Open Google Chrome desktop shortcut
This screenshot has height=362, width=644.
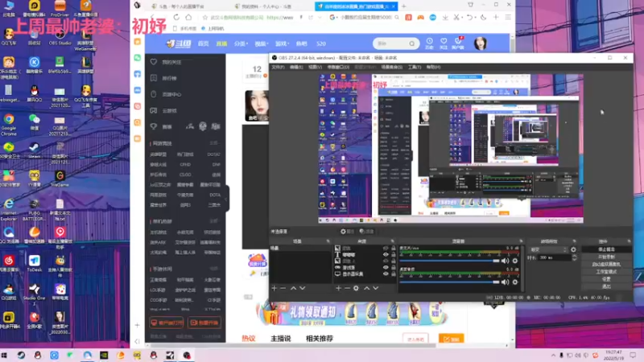pos(9,124)
